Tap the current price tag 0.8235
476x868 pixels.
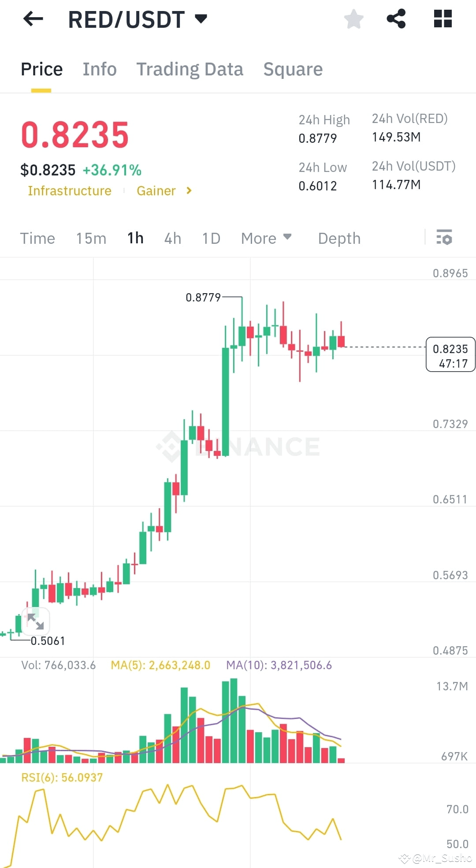pos(450,354)
